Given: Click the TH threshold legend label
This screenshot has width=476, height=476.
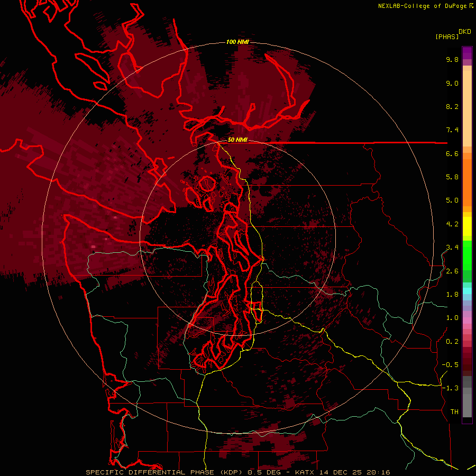Looking at the screenshot, I should (x=454, y=412).
